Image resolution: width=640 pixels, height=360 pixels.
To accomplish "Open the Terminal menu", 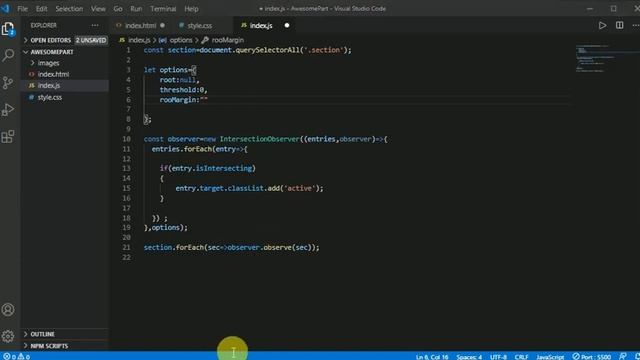I will (163, 9).
